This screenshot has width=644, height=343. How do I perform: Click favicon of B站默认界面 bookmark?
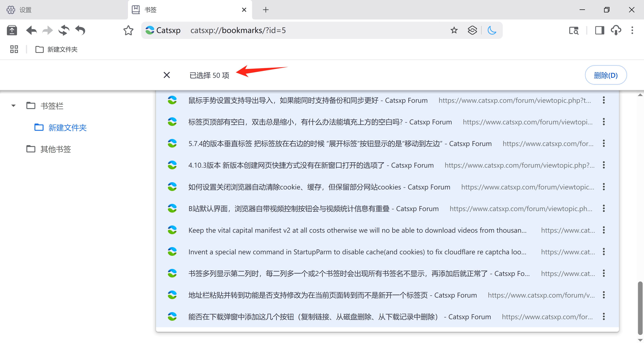click(x=172, y=208)
